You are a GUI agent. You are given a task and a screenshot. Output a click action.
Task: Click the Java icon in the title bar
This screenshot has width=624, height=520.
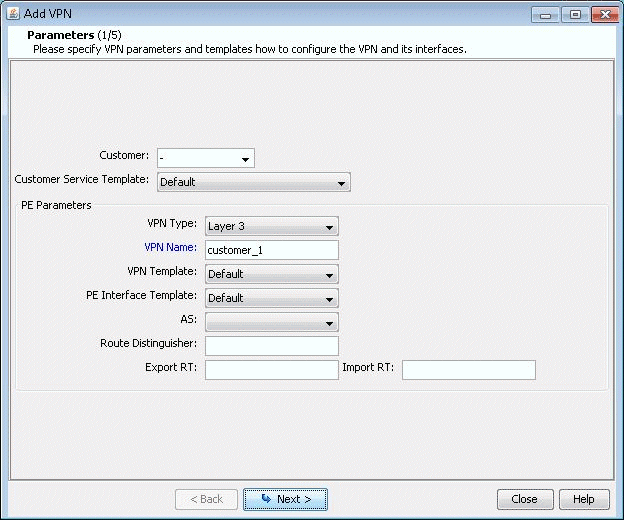tap(14, 13)
